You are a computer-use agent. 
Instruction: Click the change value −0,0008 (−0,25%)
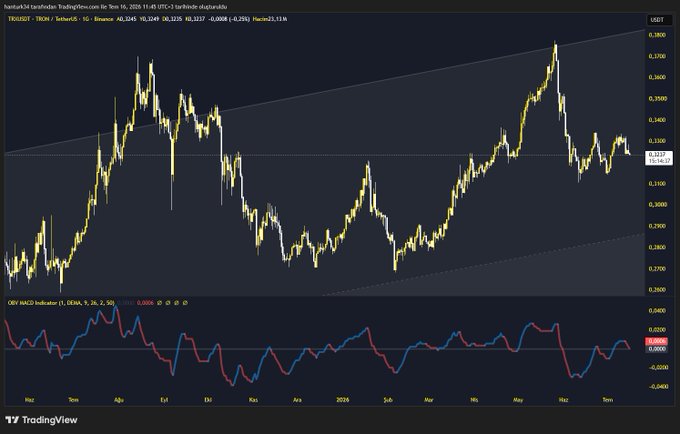(229, 19)
